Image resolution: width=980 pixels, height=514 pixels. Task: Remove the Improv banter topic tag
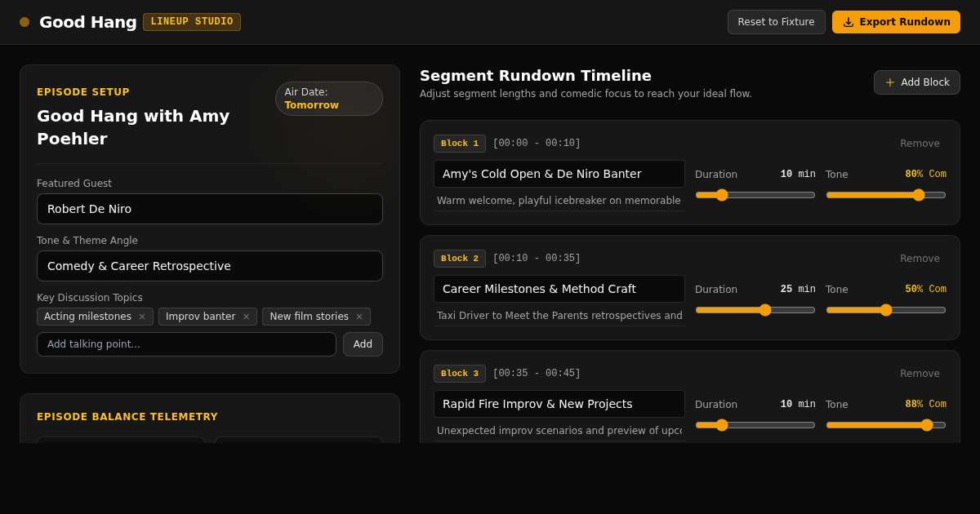pyautogui.click(x=246, y=317)
